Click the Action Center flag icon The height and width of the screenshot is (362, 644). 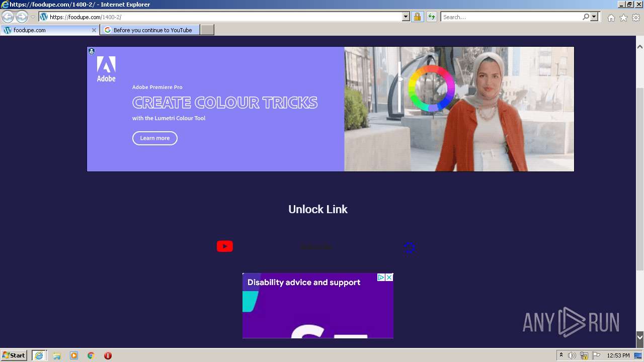click(596, 355)
